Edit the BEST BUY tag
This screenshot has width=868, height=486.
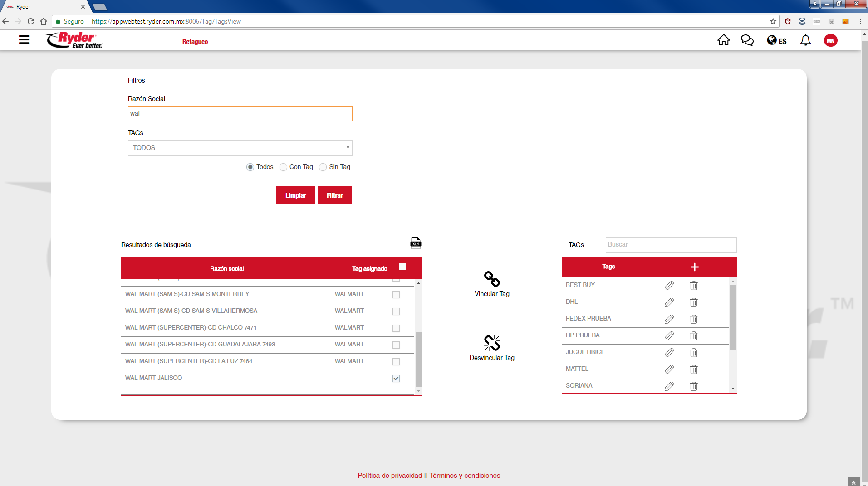(x=669, y=286)
